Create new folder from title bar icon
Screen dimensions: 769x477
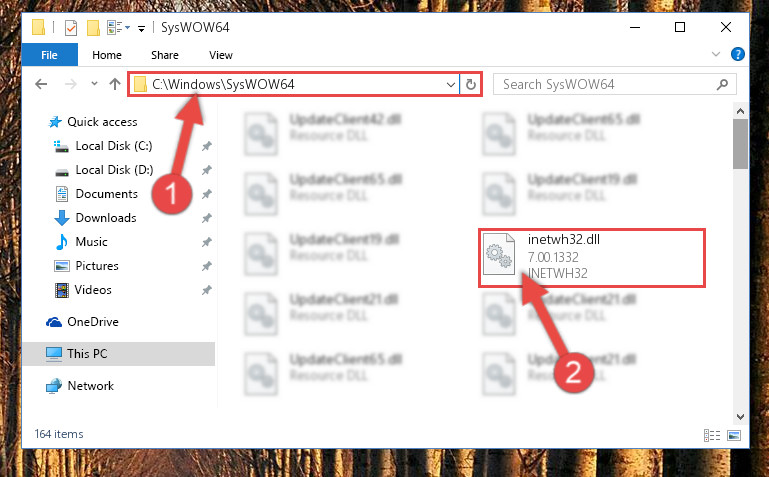[93, 27]
